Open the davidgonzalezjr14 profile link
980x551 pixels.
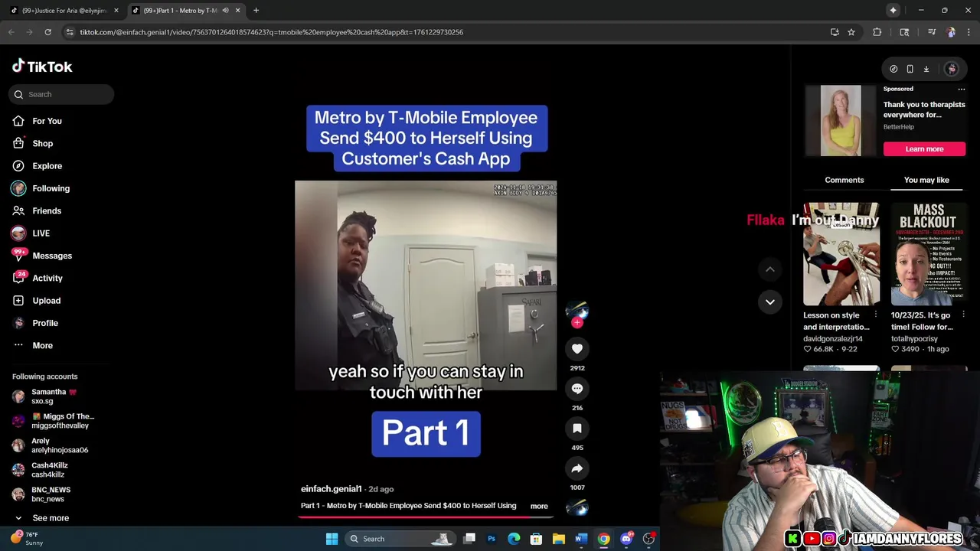(x=833, y=338)
